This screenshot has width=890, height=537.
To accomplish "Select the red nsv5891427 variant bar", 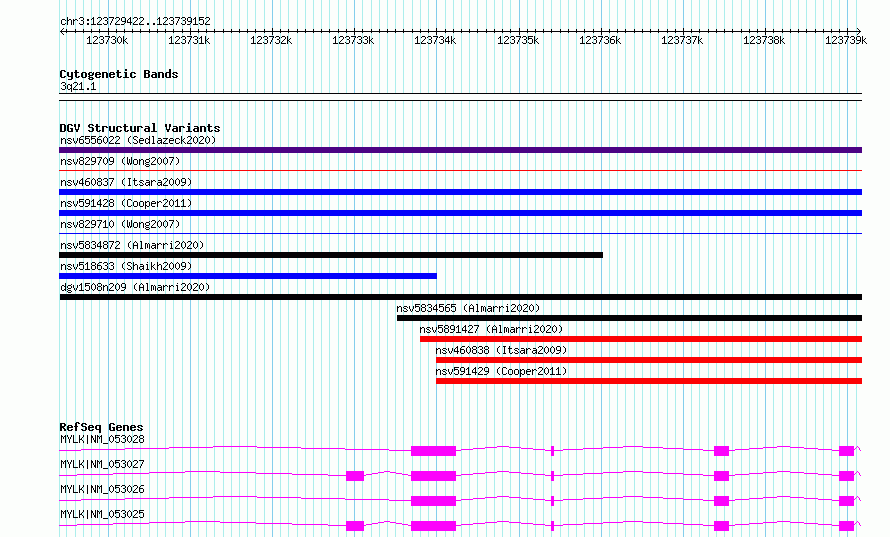I will (641, 339).
